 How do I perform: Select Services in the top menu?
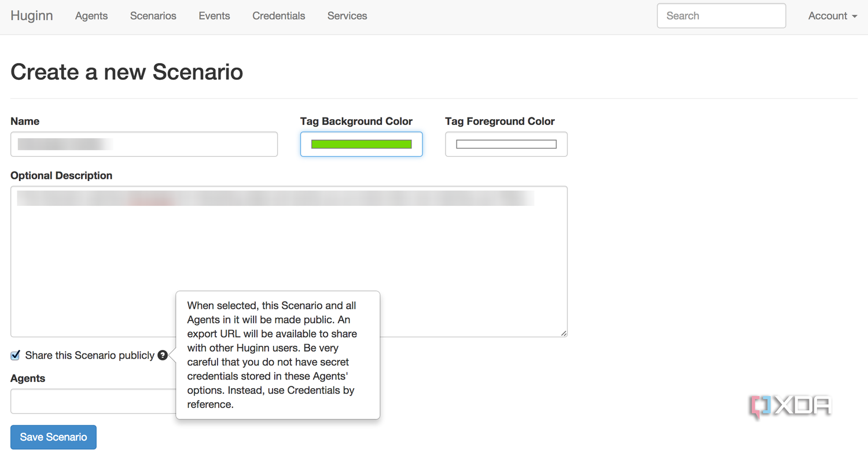(347, 16)
